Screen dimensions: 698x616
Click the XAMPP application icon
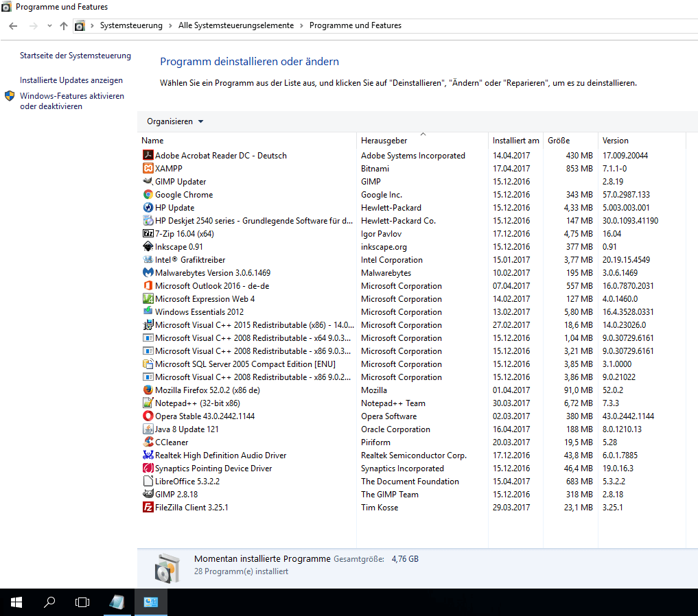148,168
